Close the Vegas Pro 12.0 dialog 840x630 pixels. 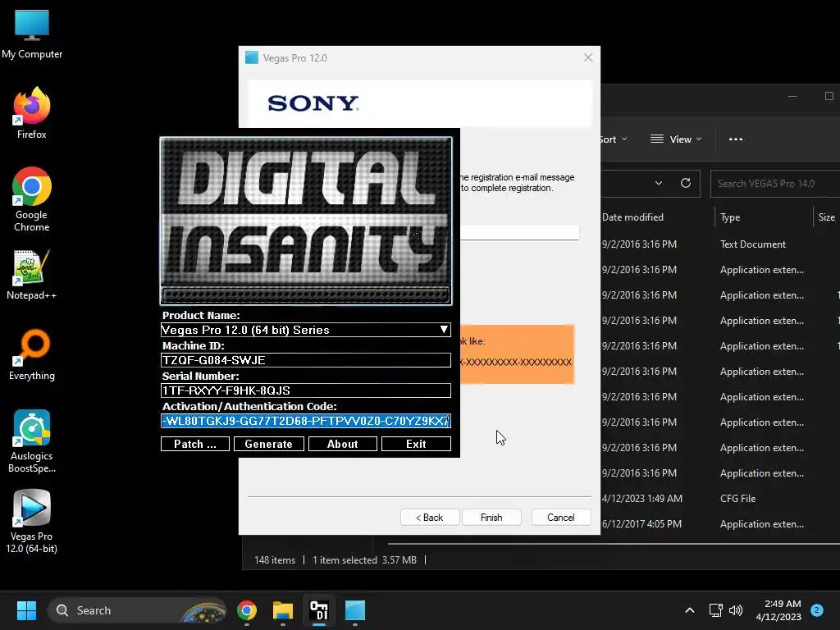(x=588, y=57)
